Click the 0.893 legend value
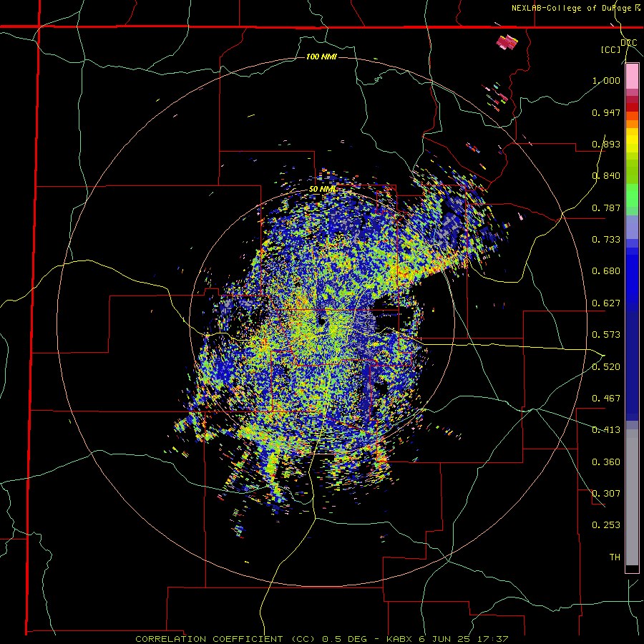The height and width of the screenshot is (644, 644). pyautogui.click(x=606, y=144)
